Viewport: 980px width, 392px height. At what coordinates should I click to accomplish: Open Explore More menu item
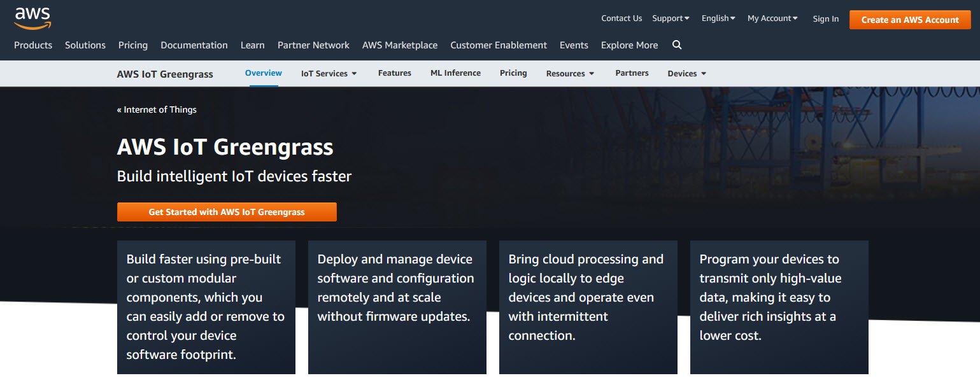tap(630, 45)
